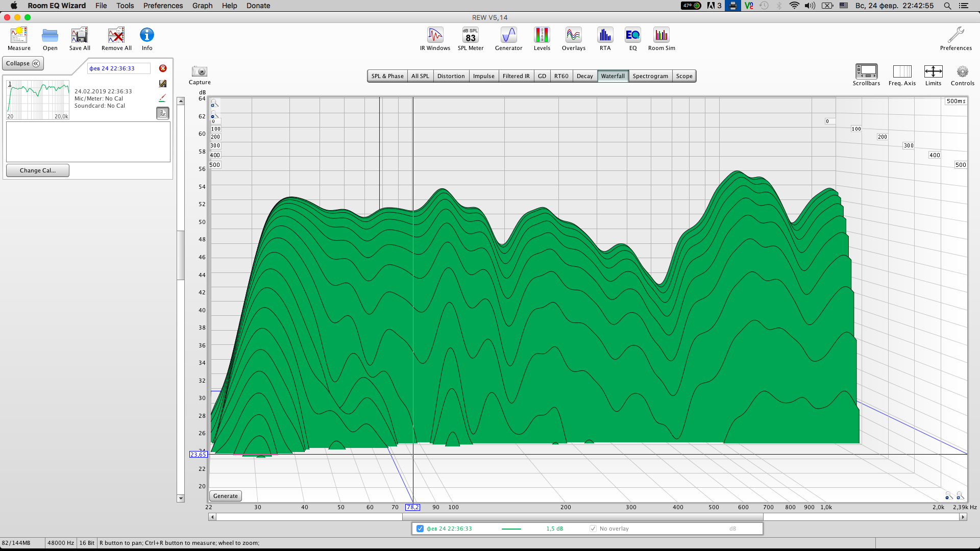The width and height of the screenshot is (980, 551).
Task: Open the IR Windows dialog
Action: [435, 36]
